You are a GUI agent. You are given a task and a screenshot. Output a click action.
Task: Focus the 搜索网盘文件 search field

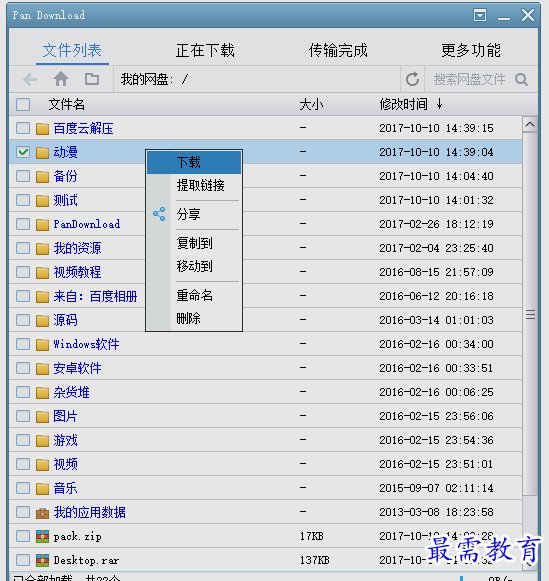[x=469, y=79]
